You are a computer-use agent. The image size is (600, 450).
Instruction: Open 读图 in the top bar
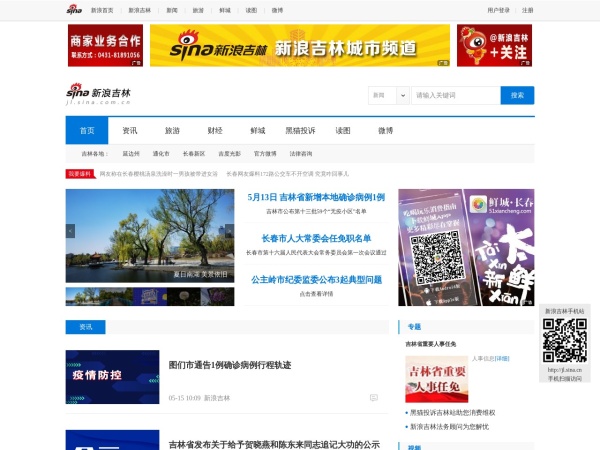point(251,10)
